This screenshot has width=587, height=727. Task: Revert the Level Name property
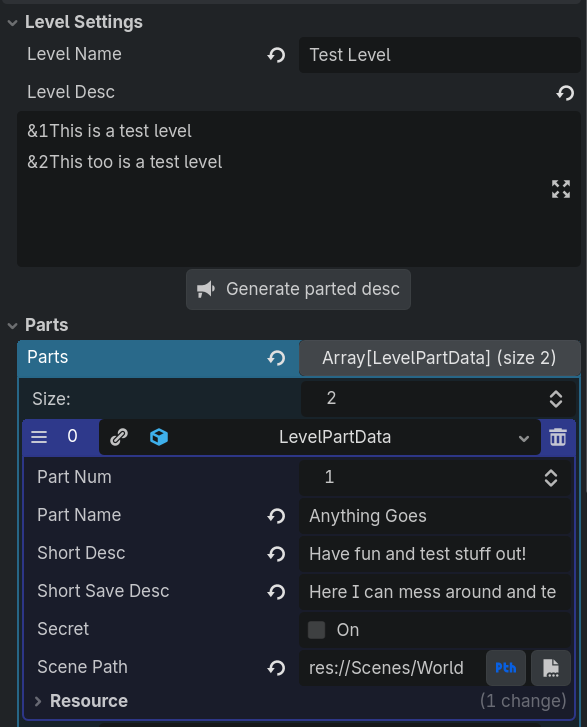pos(276,55)
